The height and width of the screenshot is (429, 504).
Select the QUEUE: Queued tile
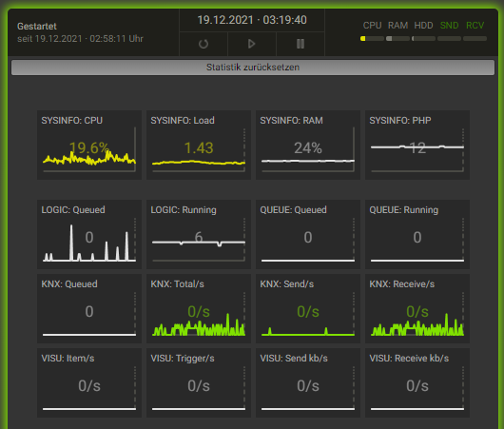308,234
